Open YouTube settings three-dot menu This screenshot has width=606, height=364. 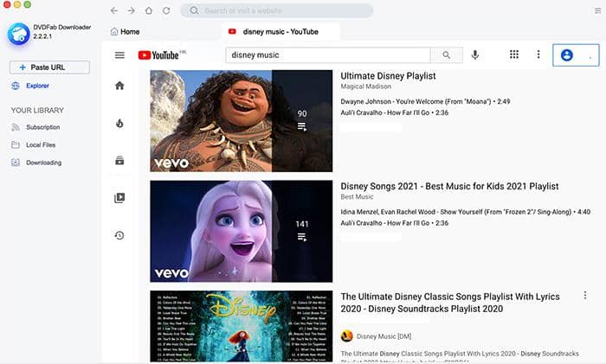[538, 54]
